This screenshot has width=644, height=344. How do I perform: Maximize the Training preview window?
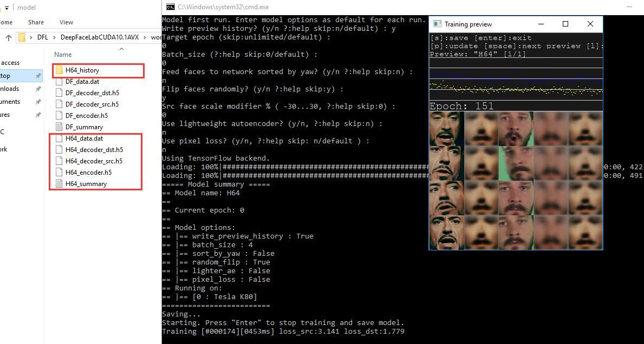tap(565, 24)
